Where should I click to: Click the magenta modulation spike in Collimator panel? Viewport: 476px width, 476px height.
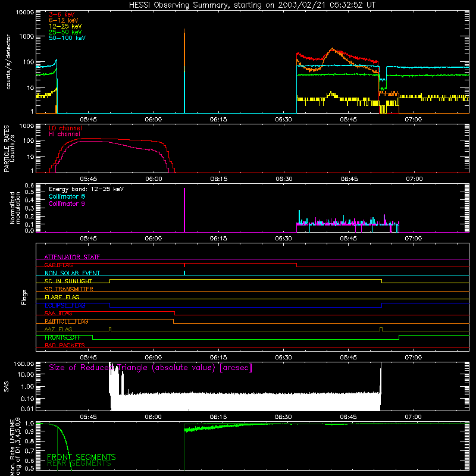(x=184, y=210)
